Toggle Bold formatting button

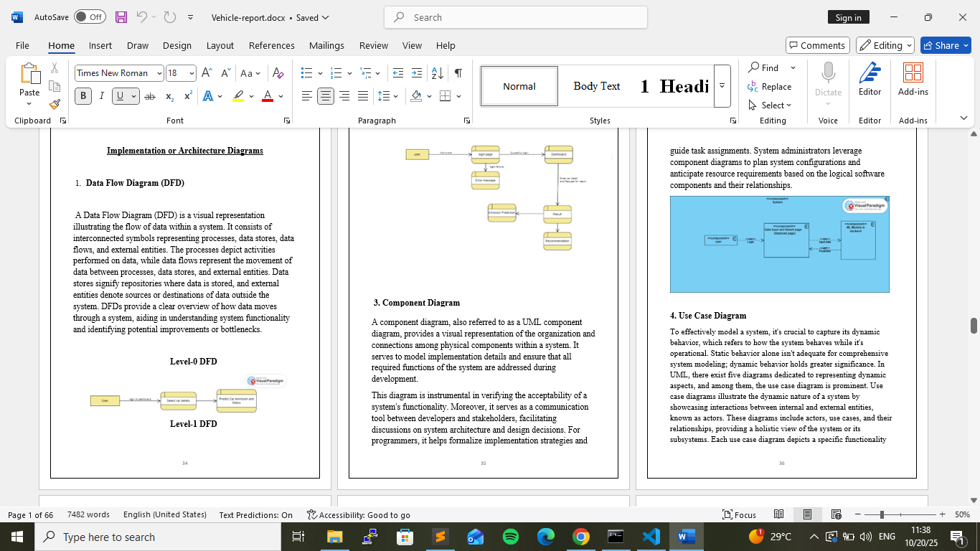click(x=83, y=96)
